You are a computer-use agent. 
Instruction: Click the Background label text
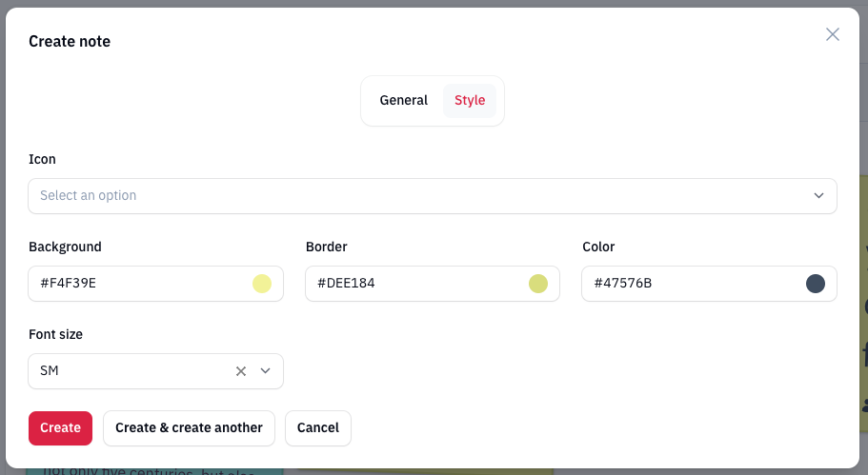point(65,247)
